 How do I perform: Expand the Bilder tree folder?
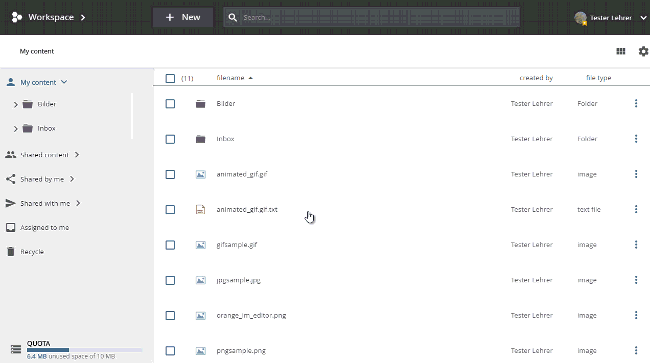click(16, 104)
